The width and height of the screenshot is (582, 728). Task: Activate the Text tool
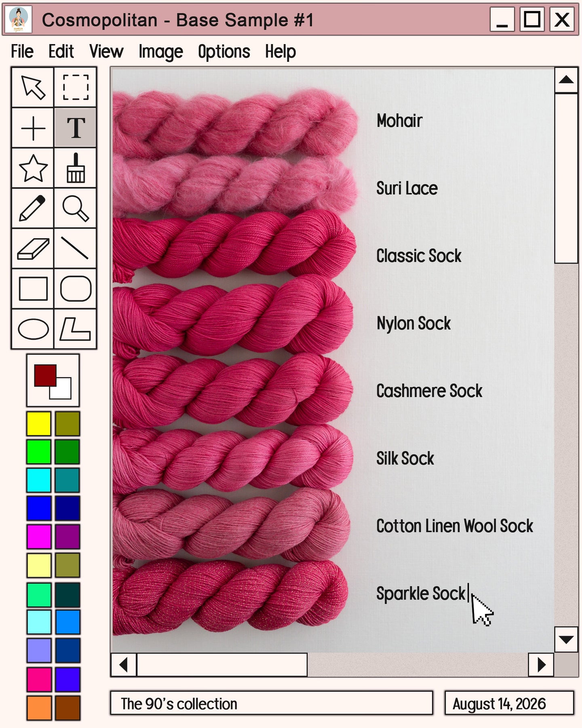[76, 127]
